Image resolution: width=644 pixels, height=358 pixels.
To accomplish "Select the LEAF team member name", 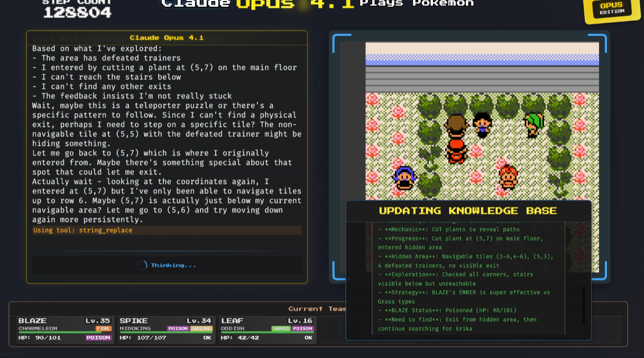I will tap(232, 321).
